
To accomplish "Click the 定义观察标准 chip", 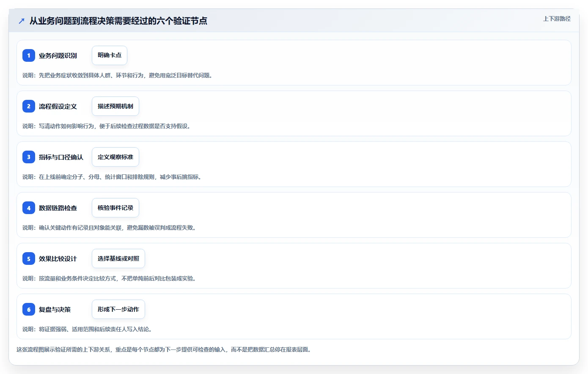I will click(115, 157).
